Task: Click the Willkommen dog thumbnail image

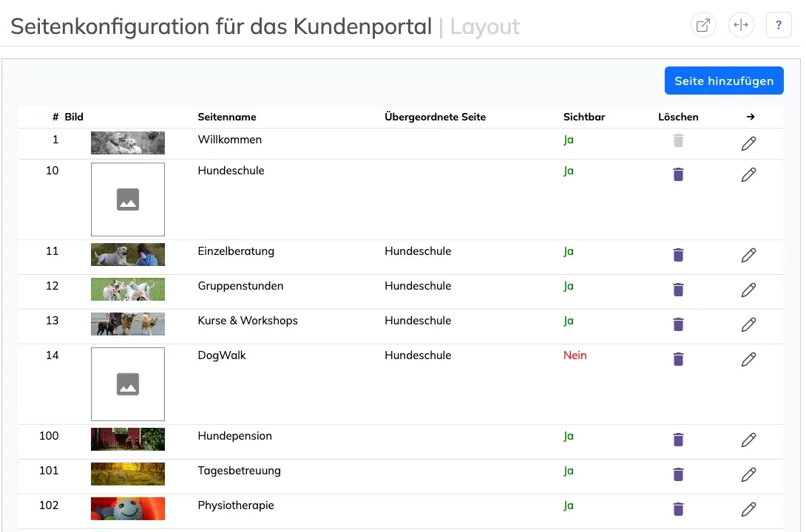Action: point(128,143)
